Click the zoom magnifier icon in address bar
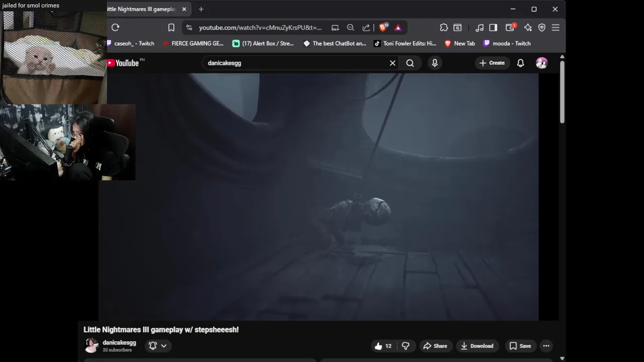This screenshot has height=362, width=644. point(351,28)
